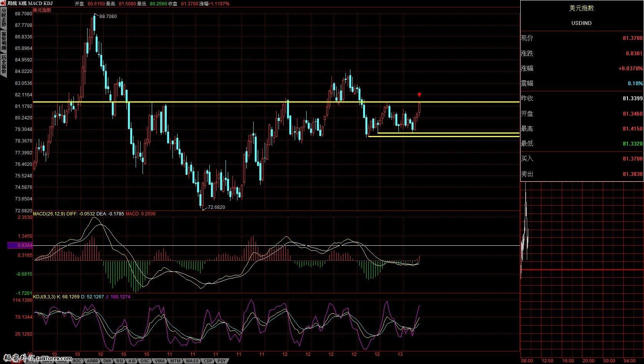Click the 现价 value 81.3700
The width and height of the screenshot is (644, 364).
[x=632, y=38]
